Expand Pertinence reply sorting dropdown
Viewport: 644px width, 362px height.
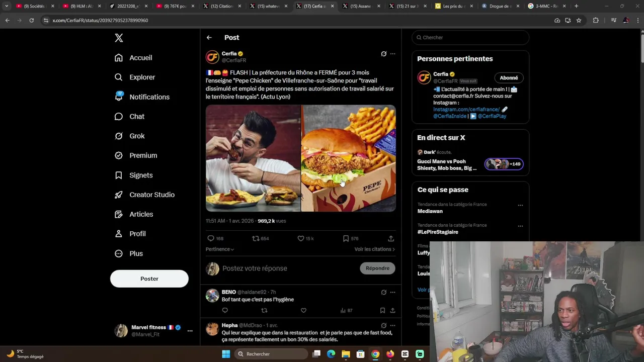tap(220, 249)
